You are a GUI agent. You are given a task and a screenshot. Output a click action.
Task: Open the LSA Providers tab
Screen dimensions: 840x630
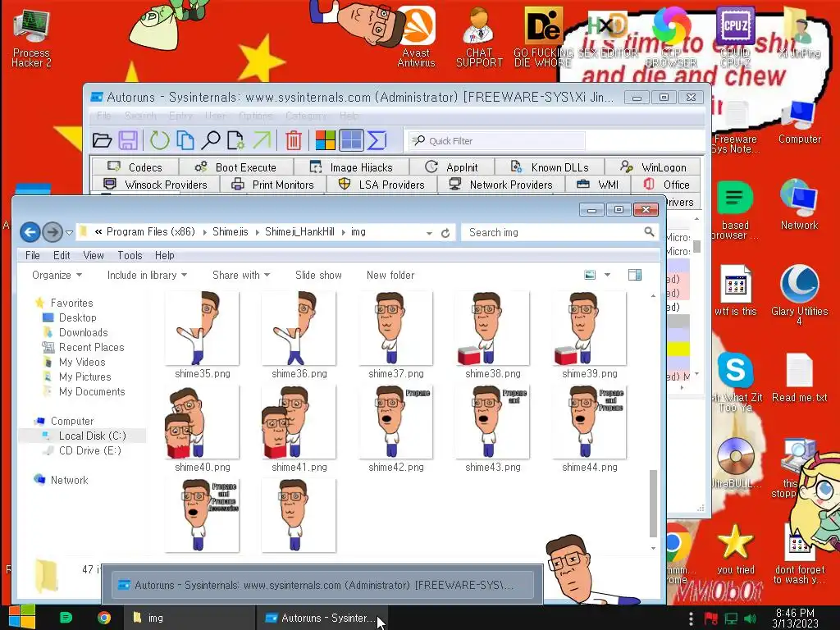(381, 185)
